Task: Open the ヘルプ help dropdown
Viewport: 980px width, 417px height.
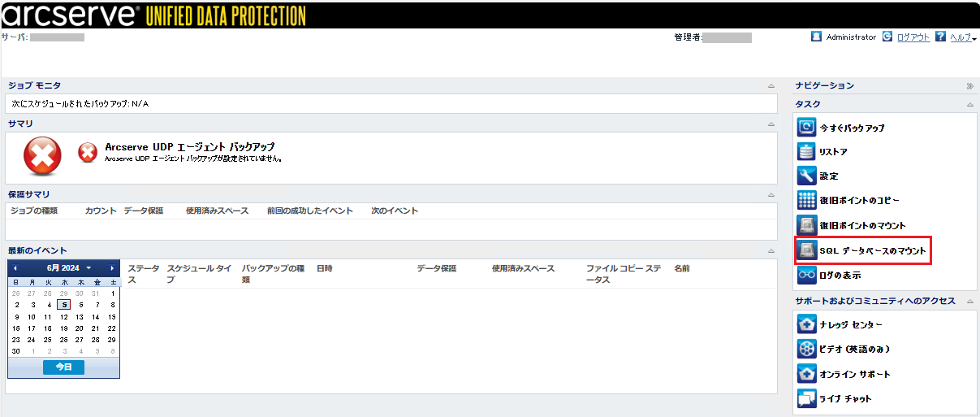Action: pyautogui.click(x=963, y=37)
